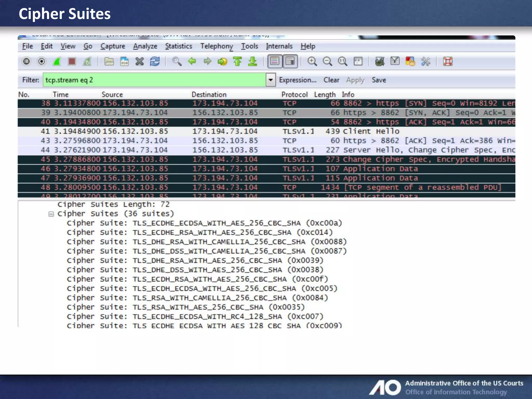532x399 pixels.
Task: Open the Analyze menu
Action: [145, 46]
